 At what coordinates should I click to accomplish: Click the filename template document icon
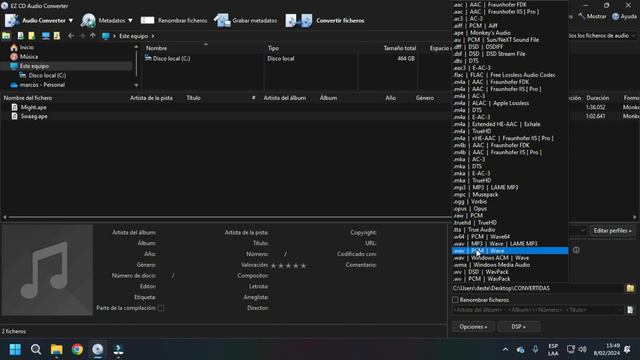(630, 310)
